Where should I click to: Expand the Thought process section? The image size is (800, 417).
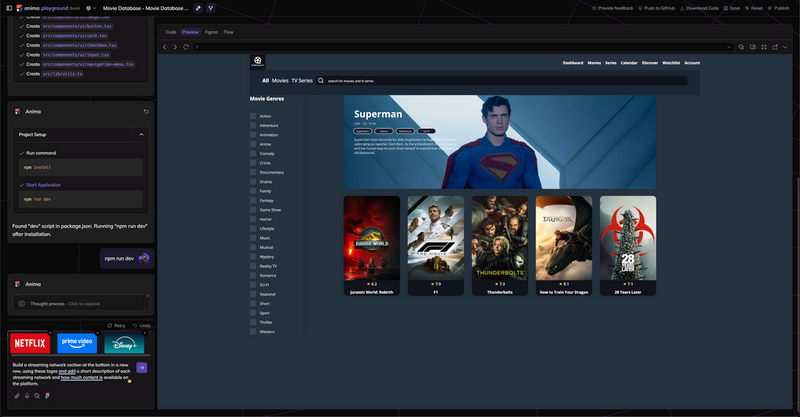point(80,304)
